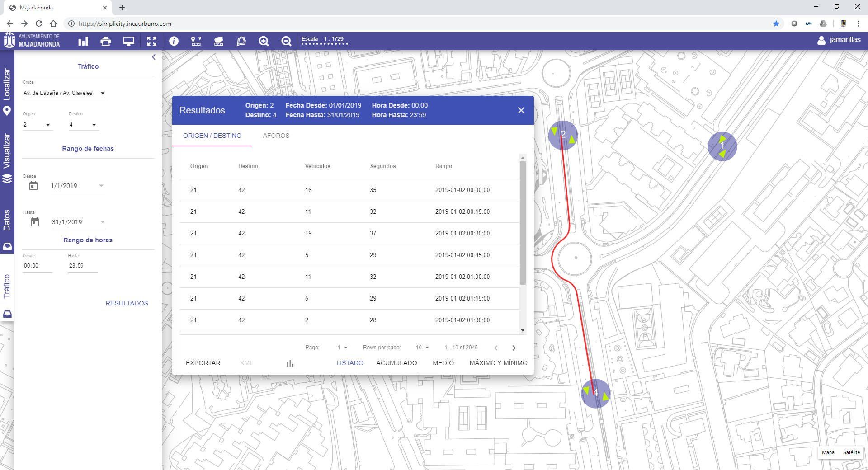Screen dimensions: 868x470
Task: Expand the Cruce intersection dropdown
Action: [x=103, y=93]
